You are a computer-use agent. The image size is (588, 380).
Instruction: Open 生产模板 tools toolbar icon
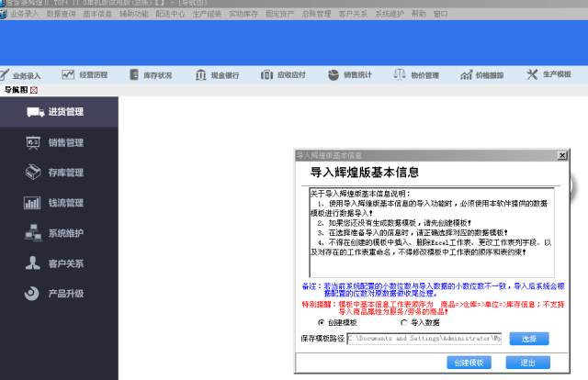pos(548,74)
